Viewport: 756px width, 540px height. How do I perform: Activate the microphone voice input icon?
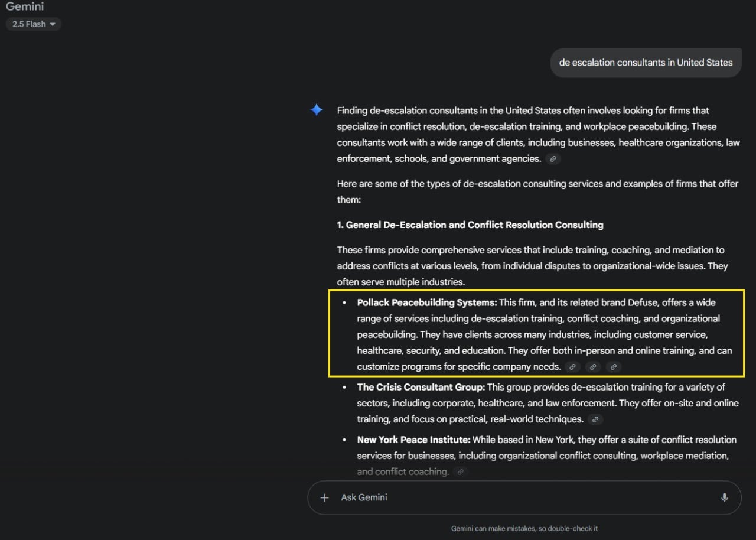coord(724,497)
